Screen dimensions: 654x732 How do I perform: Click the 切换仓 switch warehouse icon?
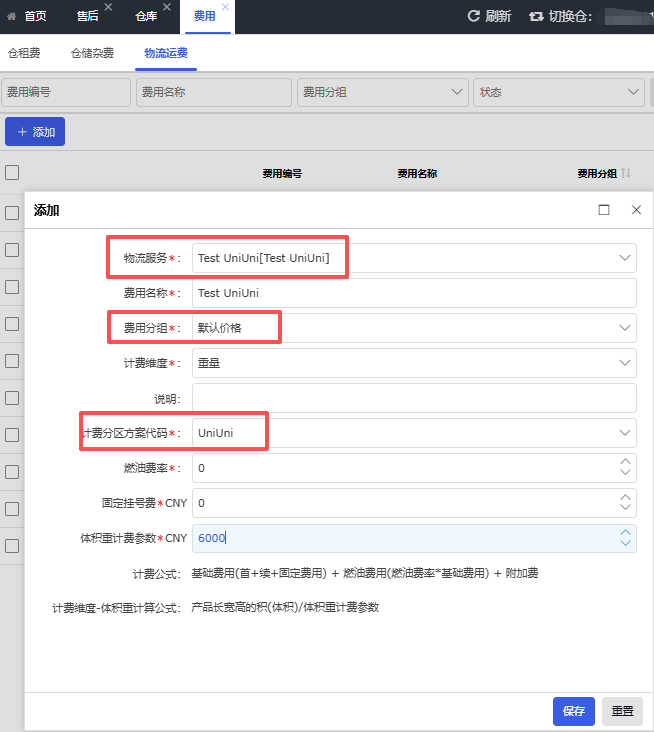click(536, 16)
